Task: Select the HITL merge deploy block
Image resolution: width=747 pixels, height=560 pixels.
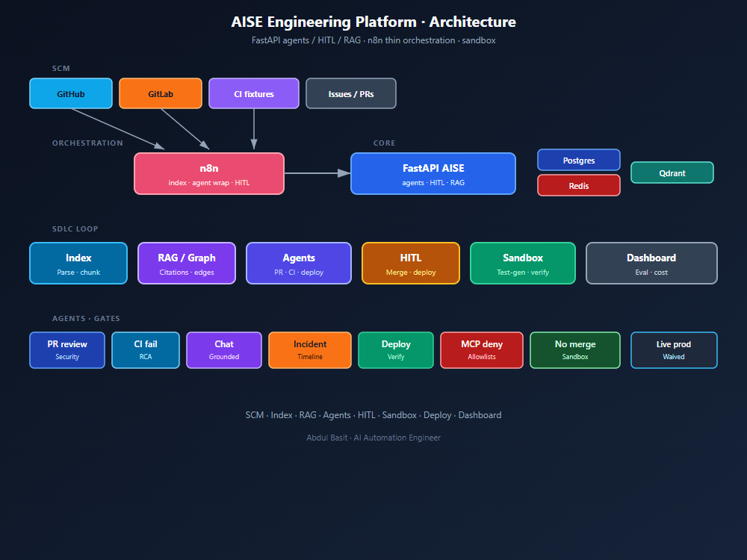Action: click(411, 264)
